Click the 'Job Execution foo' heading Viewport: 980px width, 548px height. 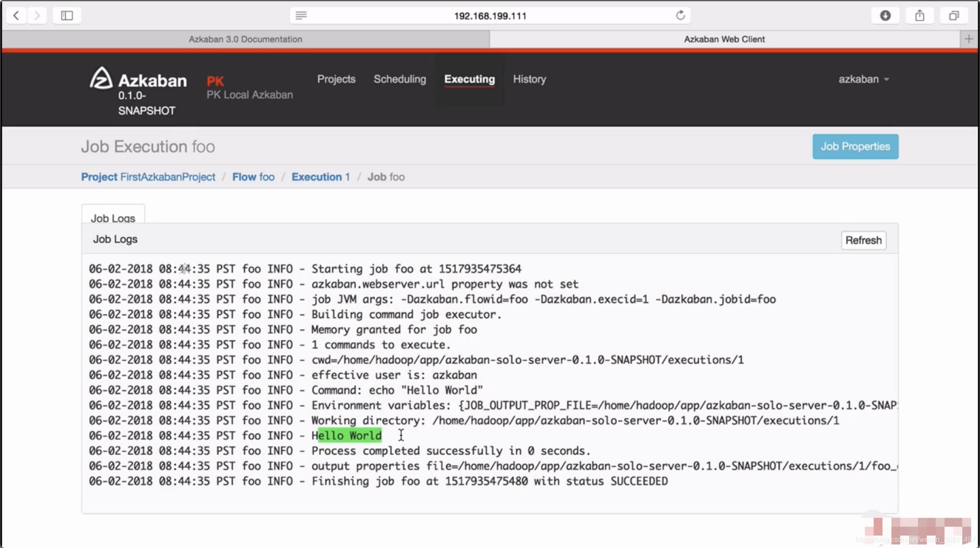coord(148,146)
